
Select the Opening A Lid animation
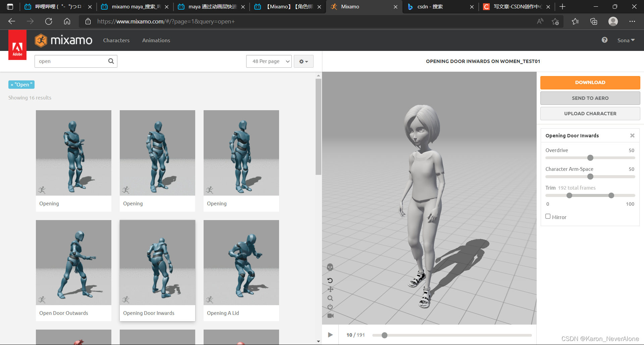pos(241,271)
